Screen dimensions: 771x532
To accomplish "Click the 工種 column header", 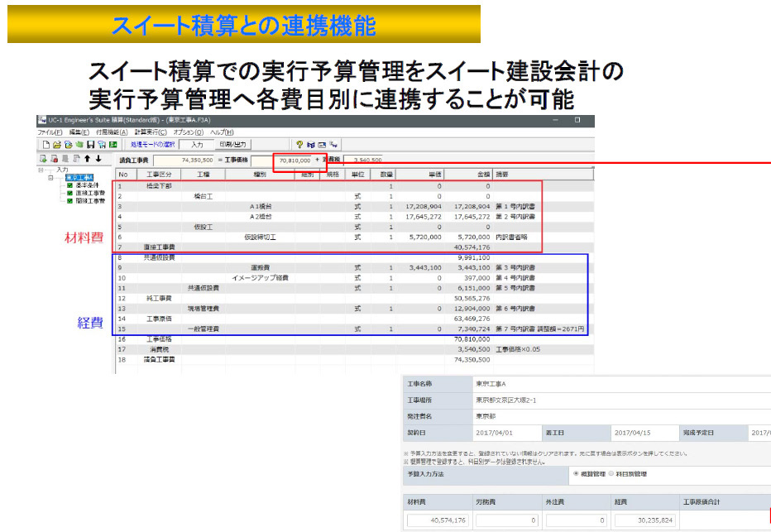I will 203,175.
